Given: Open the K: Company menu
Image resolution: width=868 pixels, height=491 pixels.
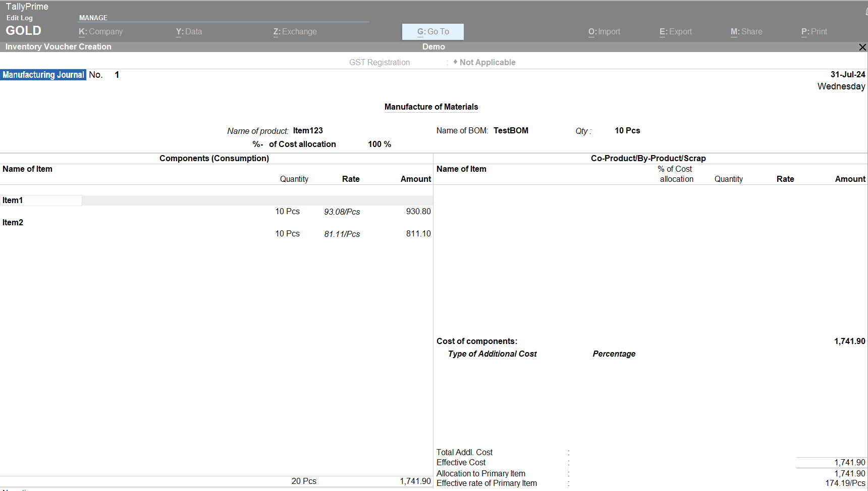Looking at the screenshot, I should point(100,31).
